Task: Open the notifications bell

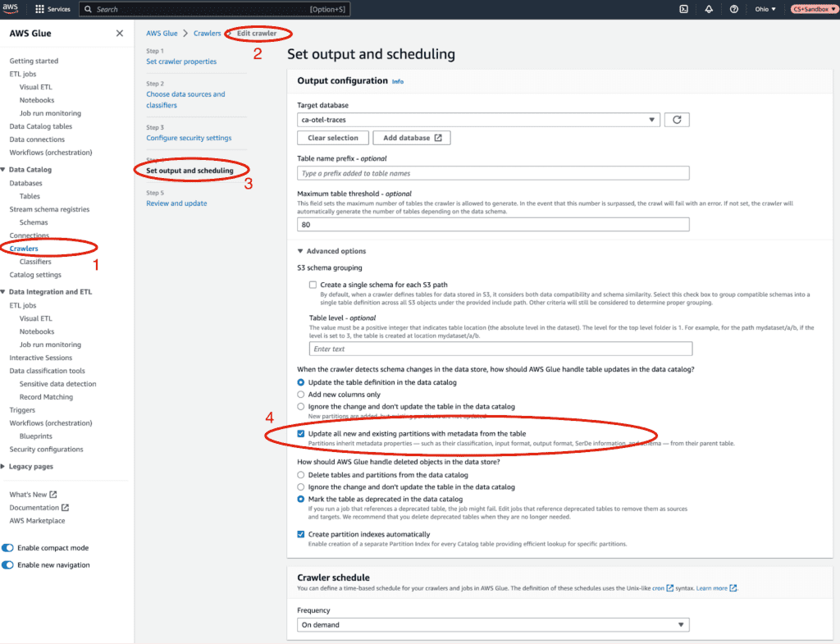Action: pyautogui.click(x=709, y=9)
